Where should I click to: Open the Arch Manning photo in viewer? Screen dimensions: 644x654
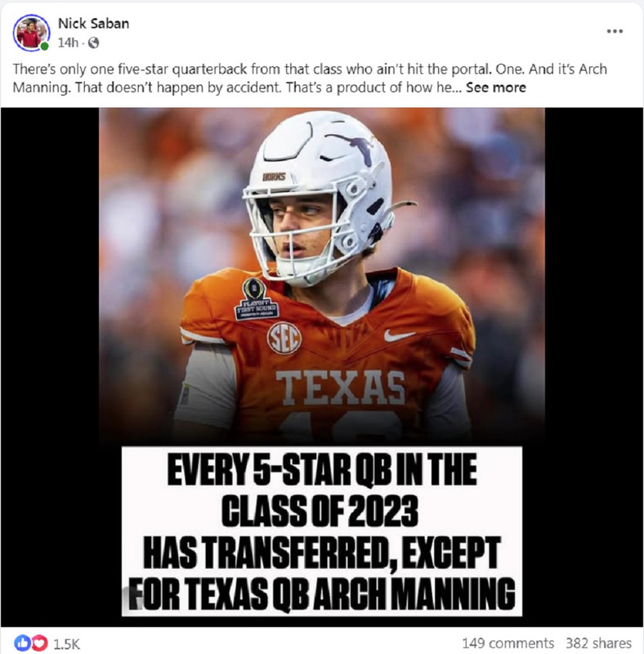click(x=321, y=275)
